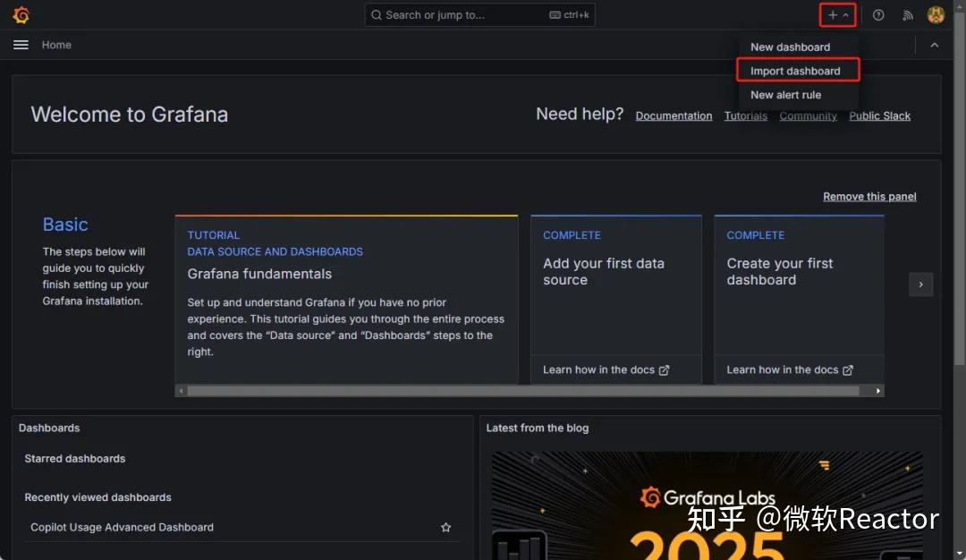Collapse the top bar chevron

[x=935, y=45]
